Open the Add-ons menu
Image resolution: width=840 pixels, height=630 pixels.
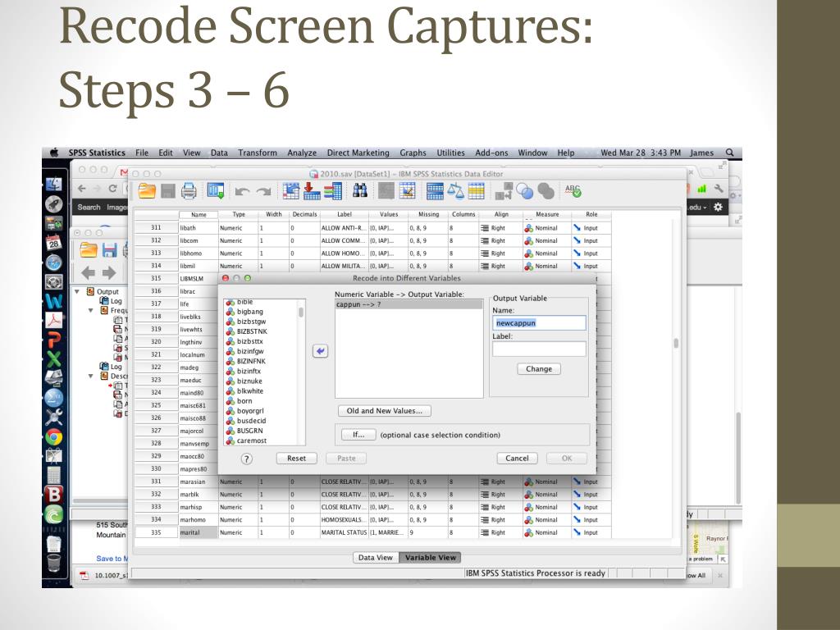click(491, 153)
